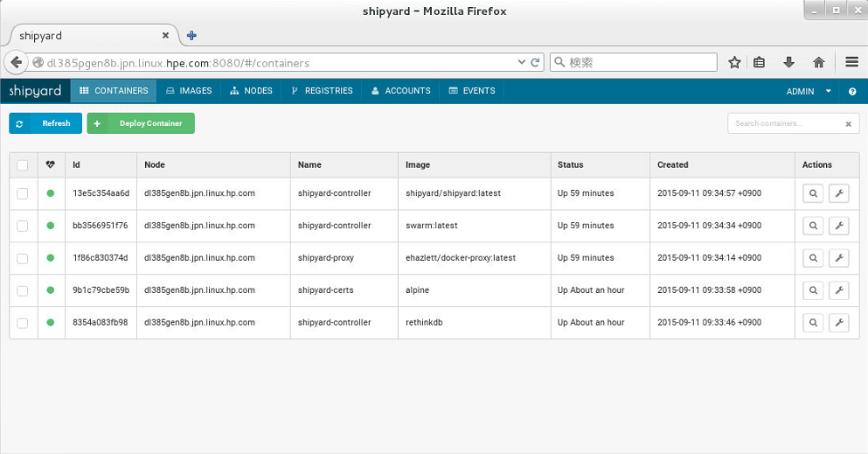Check the box for container bb3566951f76

point(22,226)
